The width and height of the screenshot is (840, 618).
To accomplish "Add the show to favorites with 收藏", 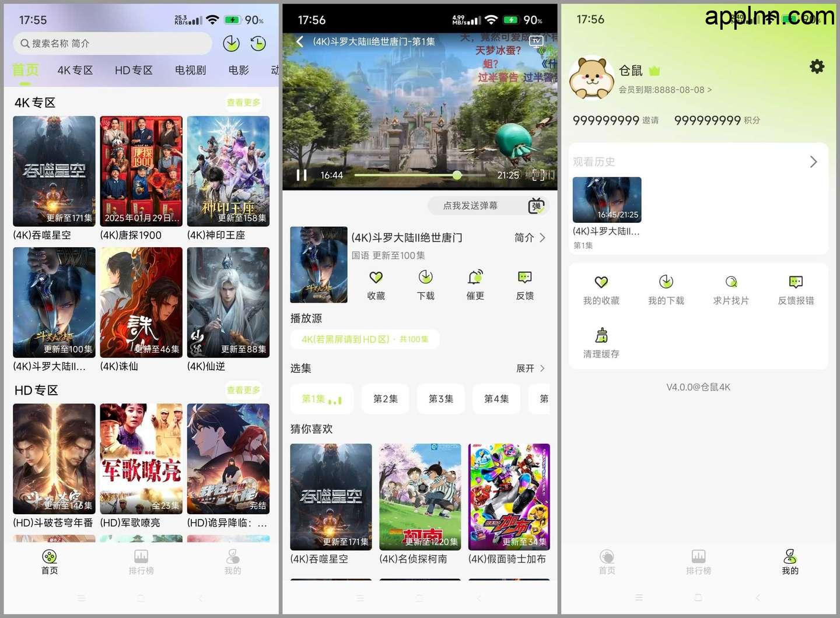I will (376, 277).
